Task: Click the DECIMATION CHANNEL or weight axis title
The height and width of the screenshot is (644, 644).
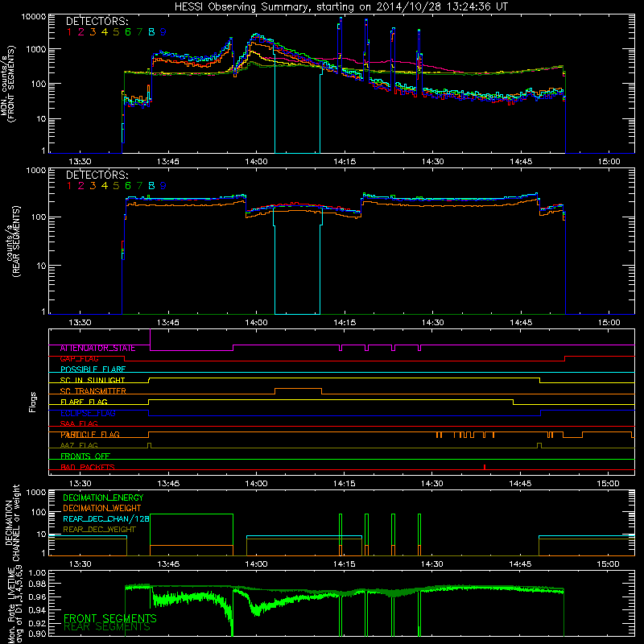Action: [12, 522]
